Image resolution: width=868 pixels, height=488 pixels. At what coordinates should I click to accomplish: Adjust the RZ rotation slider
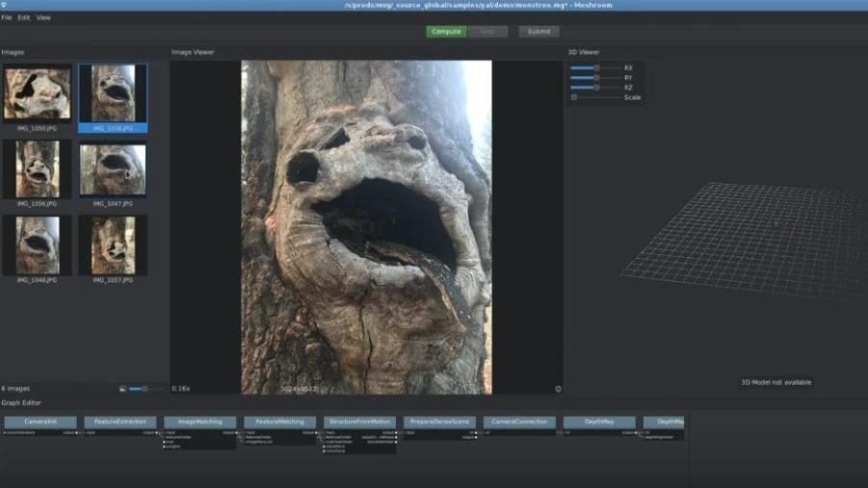pos(595,88)
